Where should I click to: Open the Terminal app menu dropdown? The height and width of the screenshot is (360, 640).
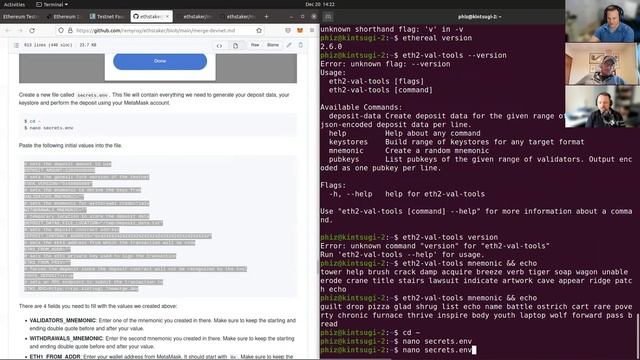click(x=52, y=4)
